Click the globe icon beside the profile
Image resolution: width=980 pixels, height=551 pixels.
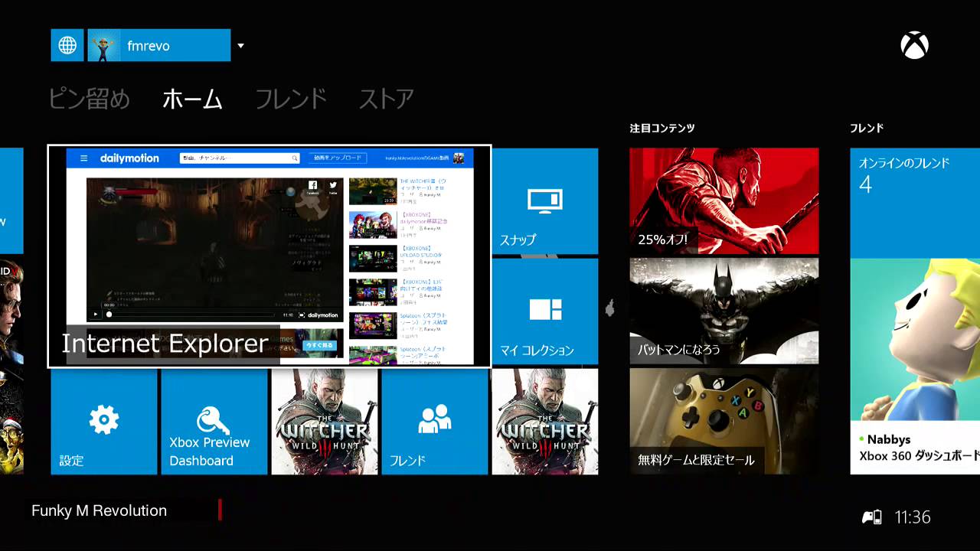point(67,45)
